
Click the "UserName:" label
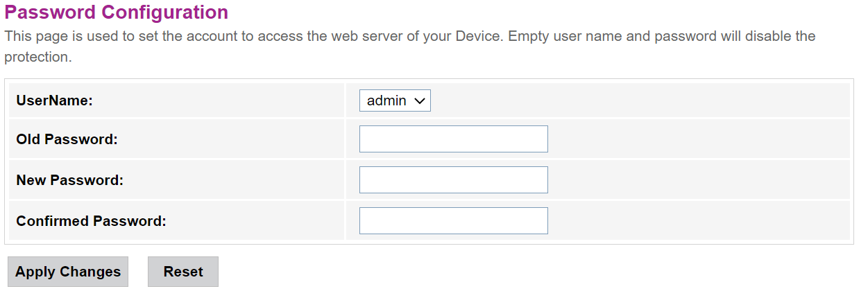[x=54, y=100]
